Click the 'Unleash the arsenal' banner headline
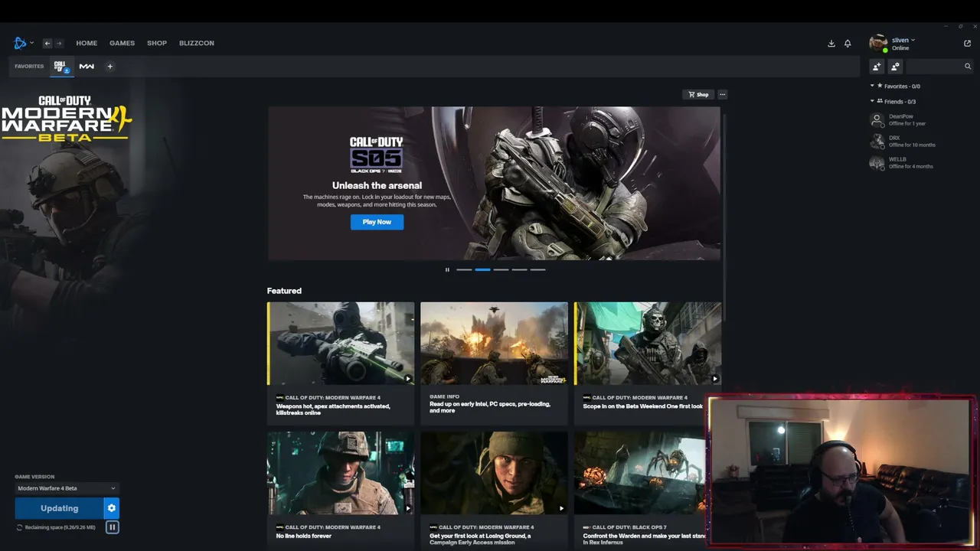980x551 pixels. click(377, 185)
